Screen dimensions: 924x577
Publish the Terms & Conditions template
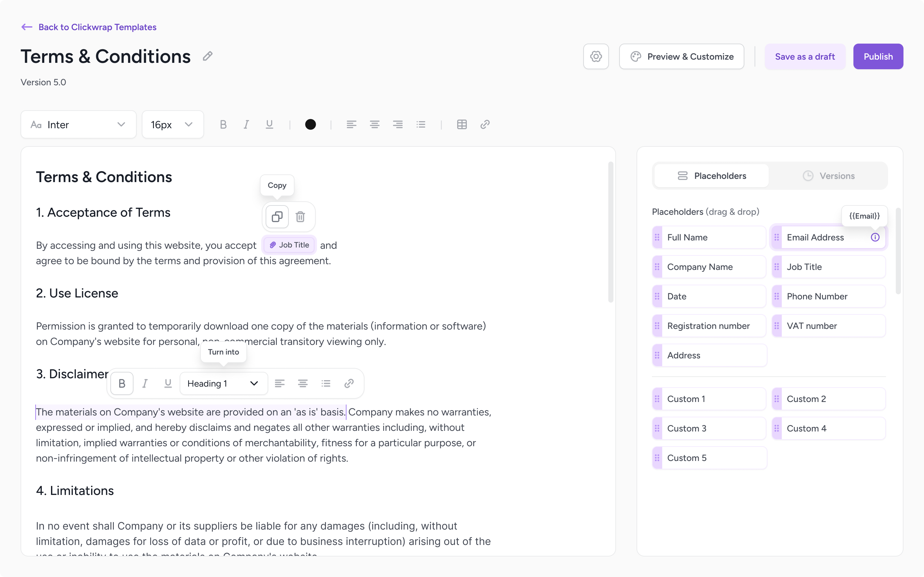point(878,56)
